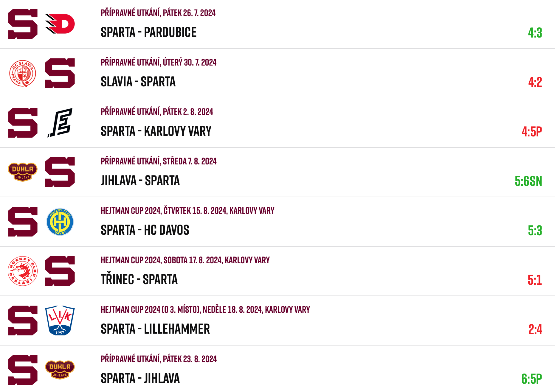Click the HC Slavia Praha crest
This screenshot has height=392, width=555.
tap(23, 73)
